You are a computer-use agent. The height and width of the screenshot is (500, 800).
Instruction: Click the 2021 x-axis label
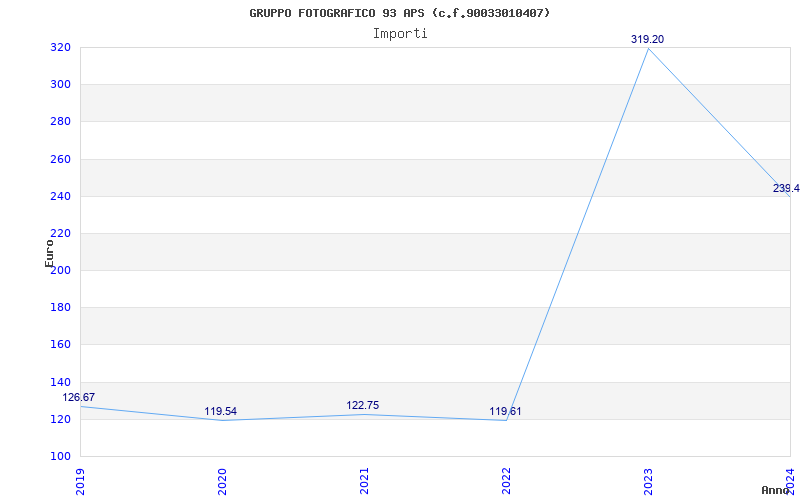pos(364,481)
